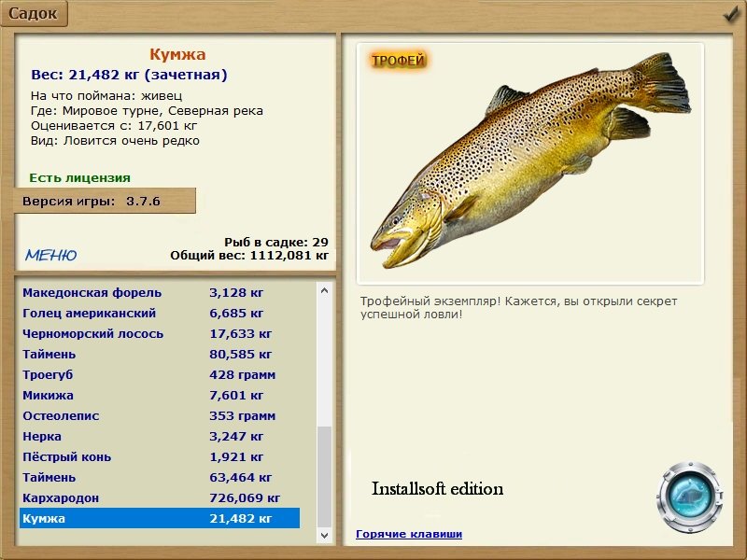Click На что поймана: живец line

(106, 96)
